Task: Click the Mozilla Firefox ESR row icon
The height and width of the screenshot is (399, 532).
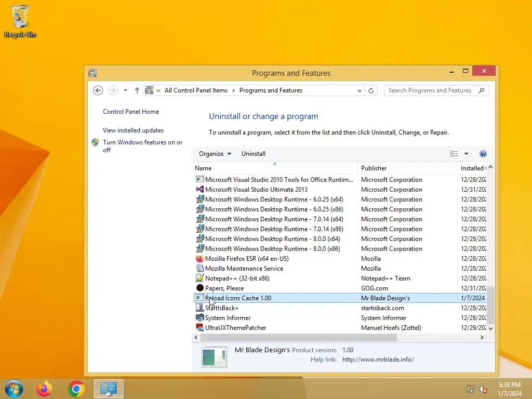Action: [x=200, y=259]
